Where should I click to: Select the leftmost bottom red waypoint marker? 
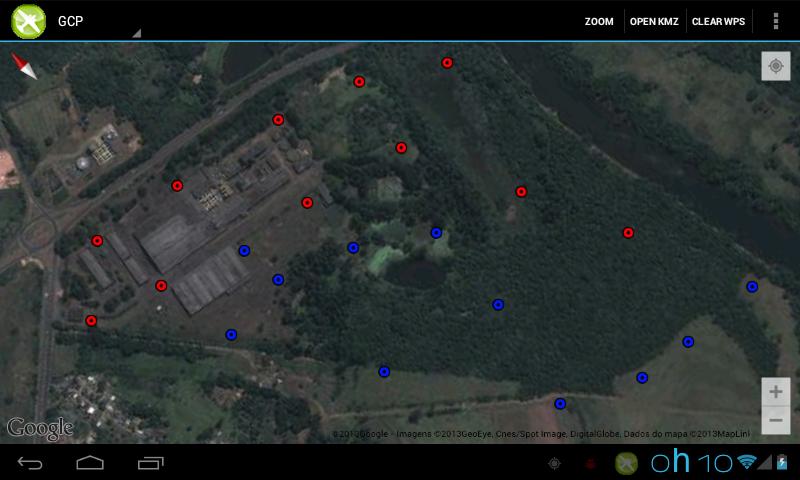[x=91, y=320]
